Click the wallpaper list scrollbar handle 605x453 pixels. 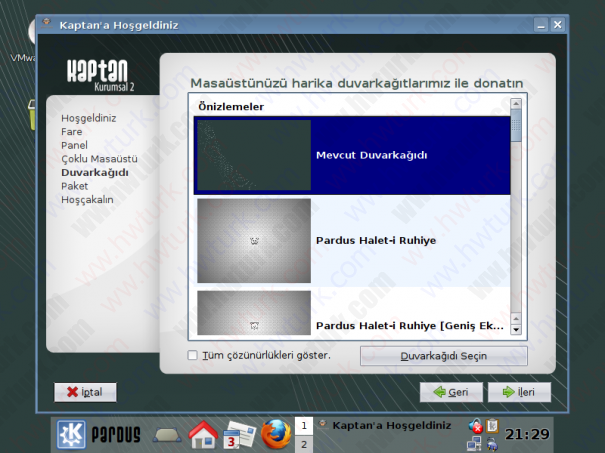coord(516,126)
